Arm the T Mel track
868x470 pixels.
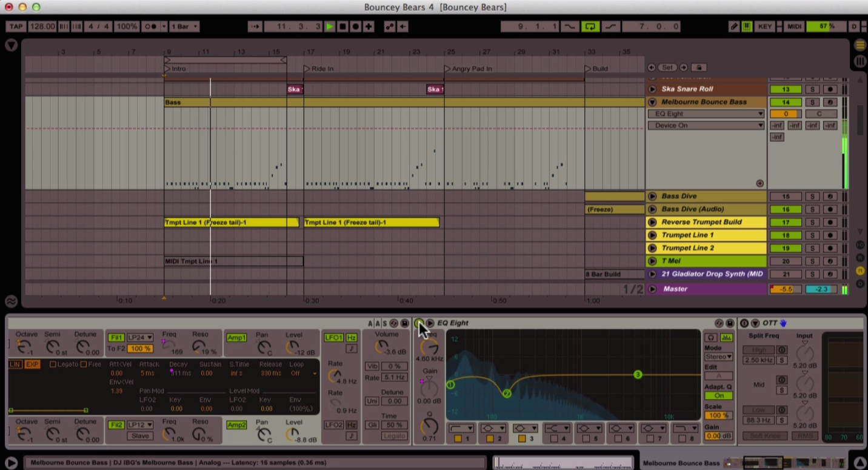(x=830, y=261)
